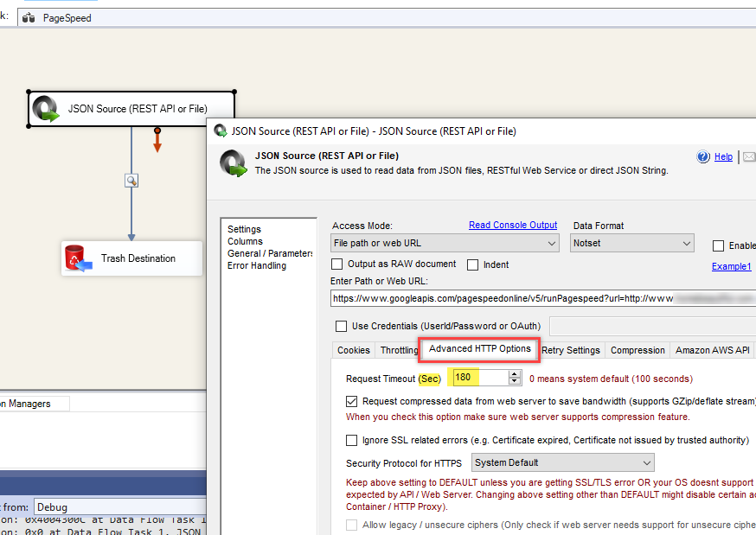The width and height of the screenshot is (756, 535).
Task: Click the JSON Source dialog title bar icon
Action: point(221,131)
